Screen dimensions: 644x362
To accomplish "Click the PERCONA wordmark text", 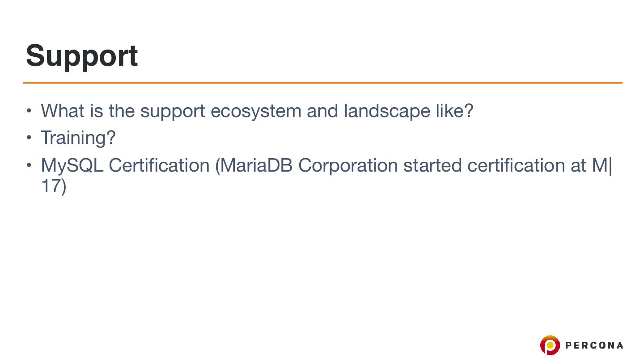I will 594,345.
